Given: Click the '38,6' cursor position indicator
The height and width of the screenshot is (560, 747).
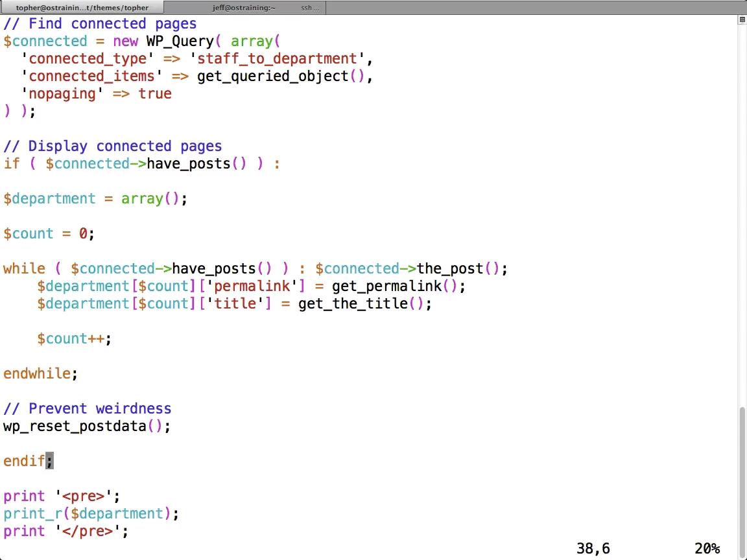Looking at the screenshot, I should (593, 548).
